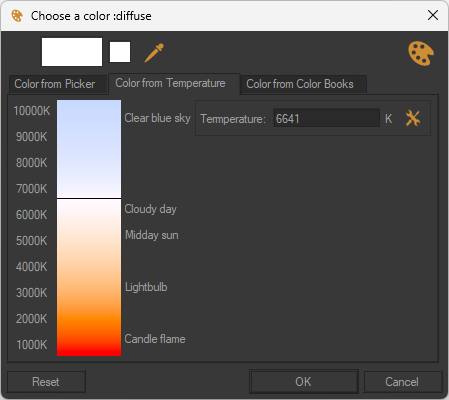Click the 10000K scale label

(32, 111)
